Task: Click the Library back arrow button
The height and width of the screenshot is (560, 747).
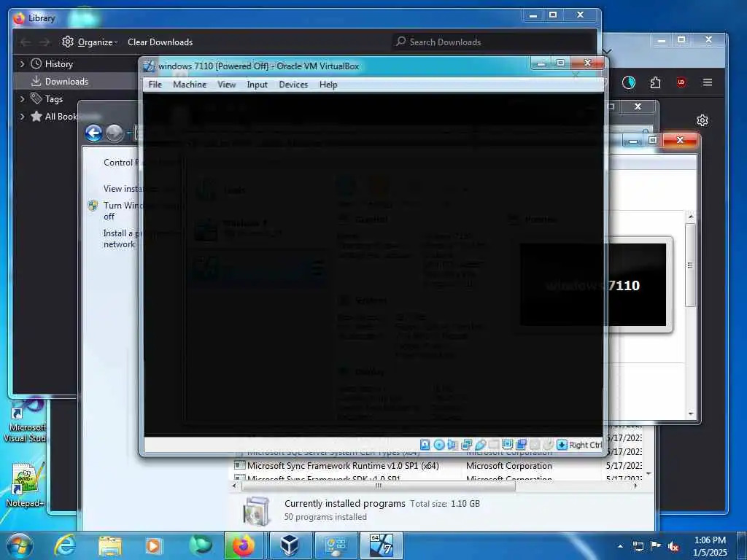Action: click(26, 42)
